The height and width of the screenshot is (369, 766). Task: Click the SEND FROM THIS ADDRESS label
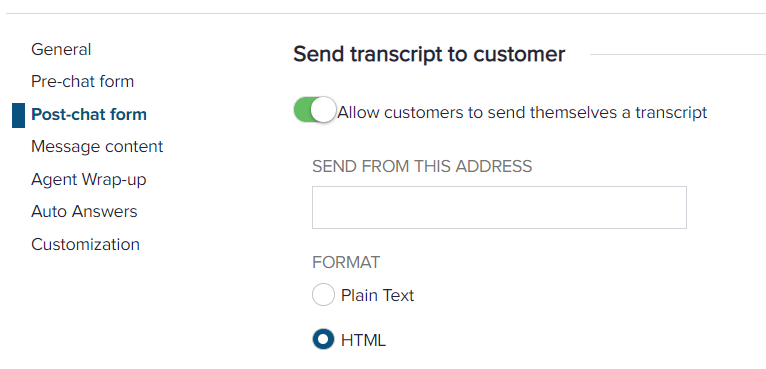[422, 167]
